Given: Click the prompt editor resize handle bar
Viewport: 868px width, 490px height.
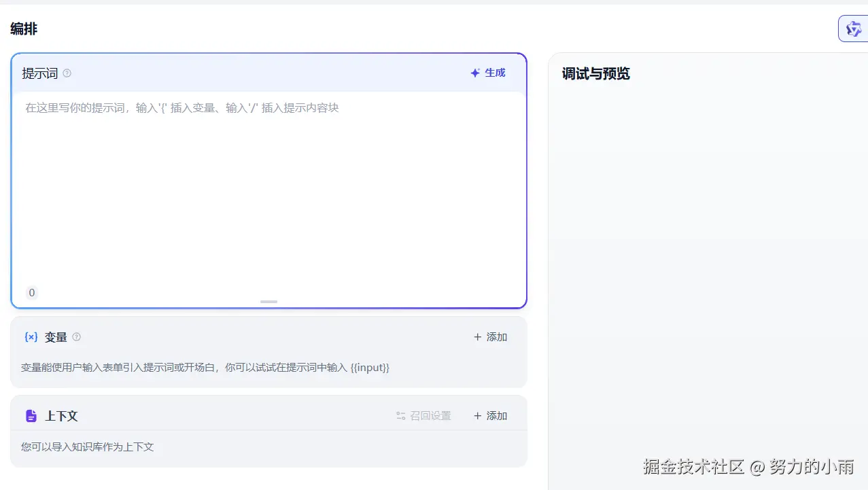Looking at the screenshot, I should point(269,302).
